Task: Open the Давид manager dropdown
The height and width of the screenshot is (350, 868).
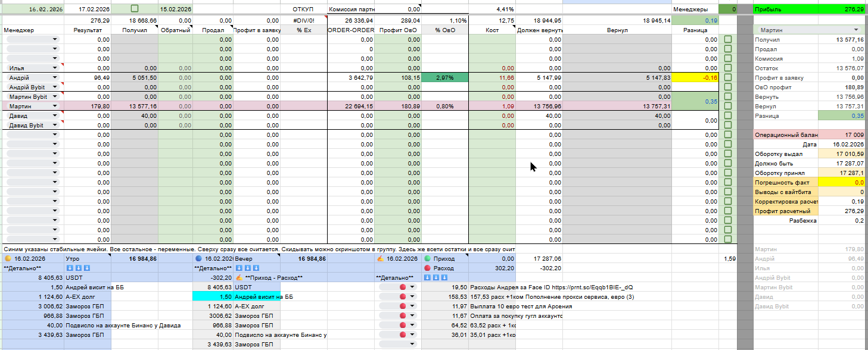Action: click(x=55, y=116)
